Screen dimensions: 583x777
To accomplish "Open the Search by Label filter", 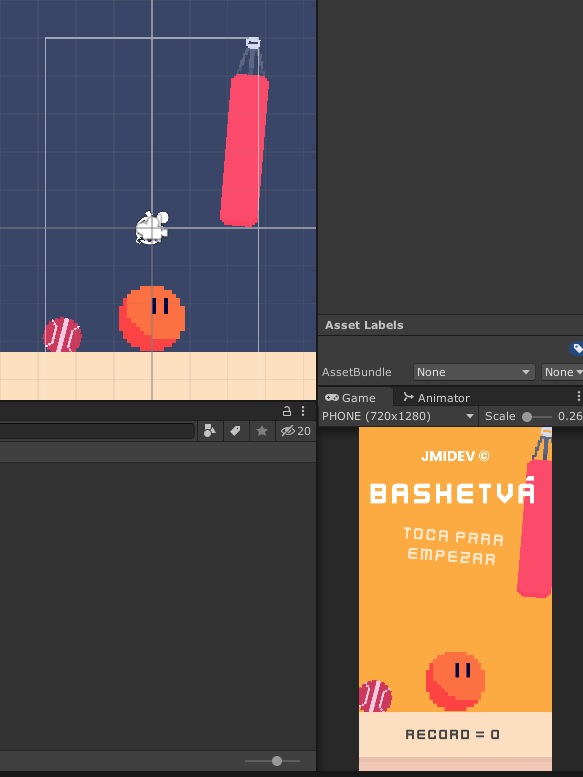I will pos(236,431).
